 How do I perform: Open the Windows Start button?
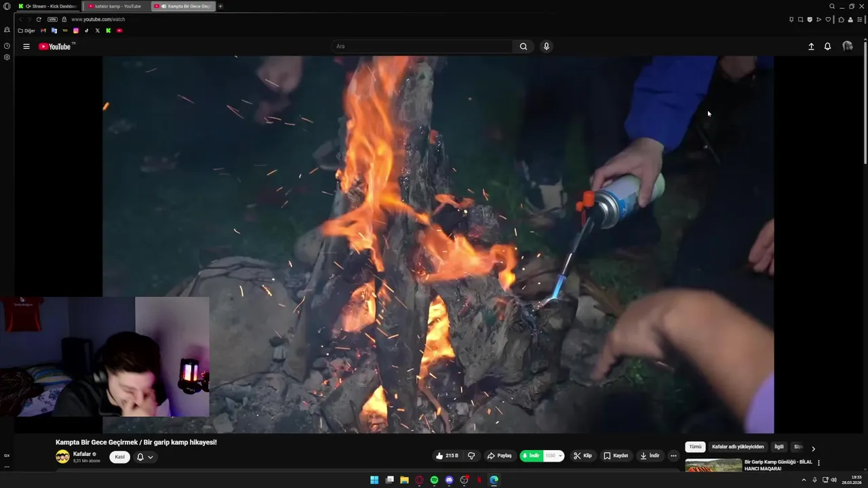pyautogui.click(x=374, y=480)
